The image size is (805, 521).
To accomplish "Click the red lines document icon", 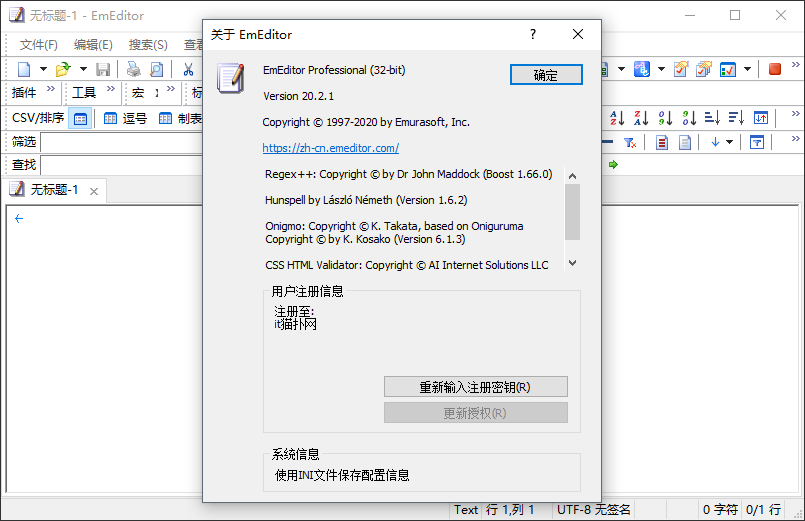I will click(x=662, y=143).
